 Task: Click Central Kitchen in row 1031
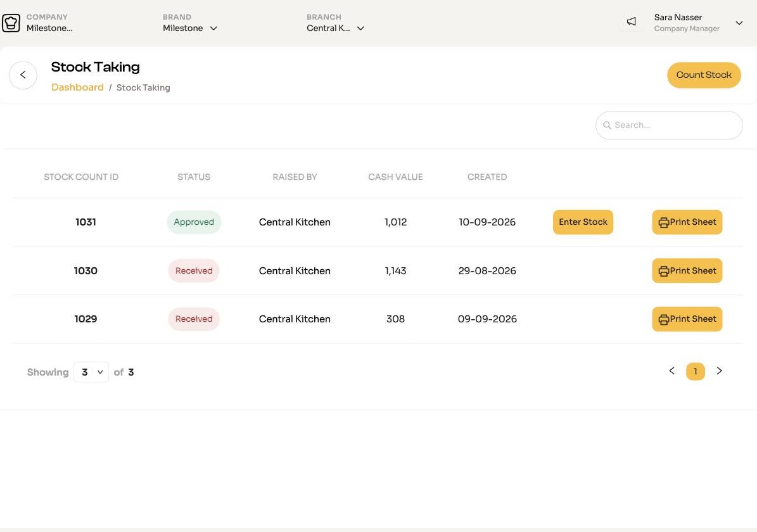295,222
